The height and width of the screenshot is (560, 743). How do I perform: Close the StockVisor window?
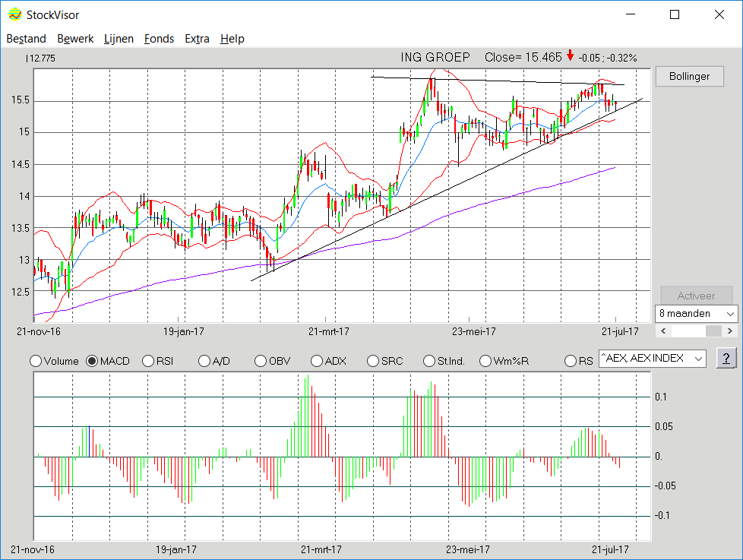click(719, 14)
